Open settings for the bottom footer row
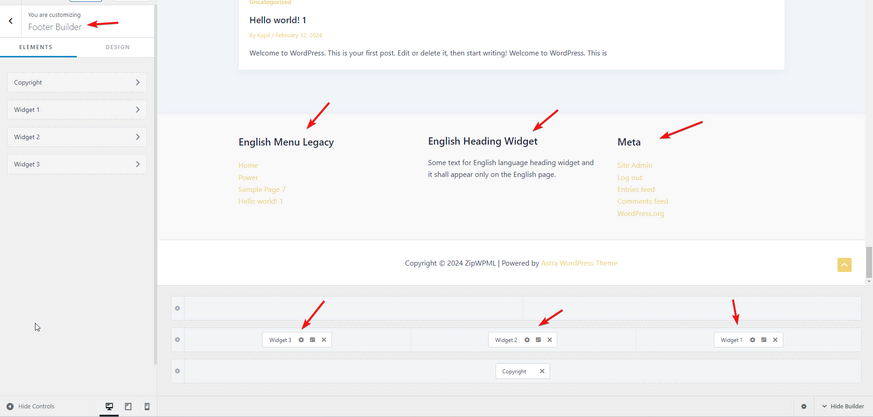This screenshot has height=417, width=873. [x=177, y=371]
